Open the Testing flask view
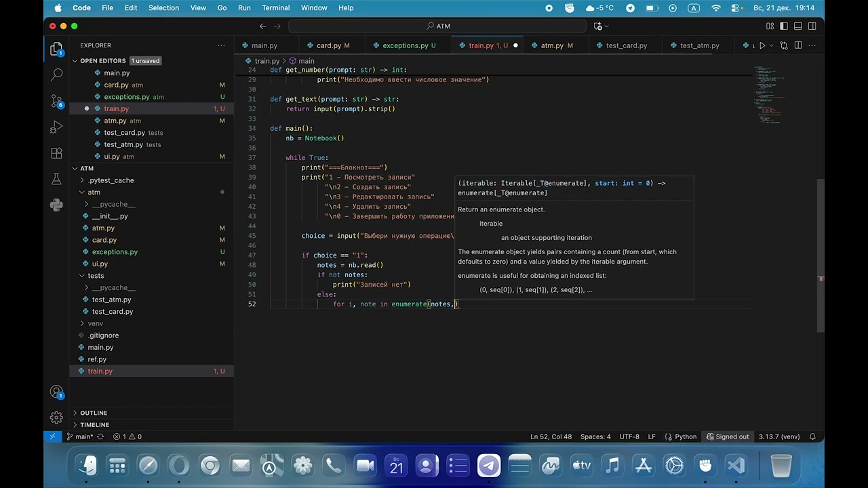 point(57,179)
